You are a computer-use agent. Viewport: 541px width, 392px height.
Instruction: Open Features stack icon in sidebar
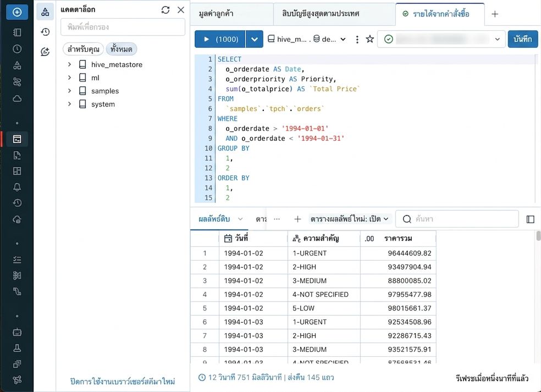click(17, 364)
